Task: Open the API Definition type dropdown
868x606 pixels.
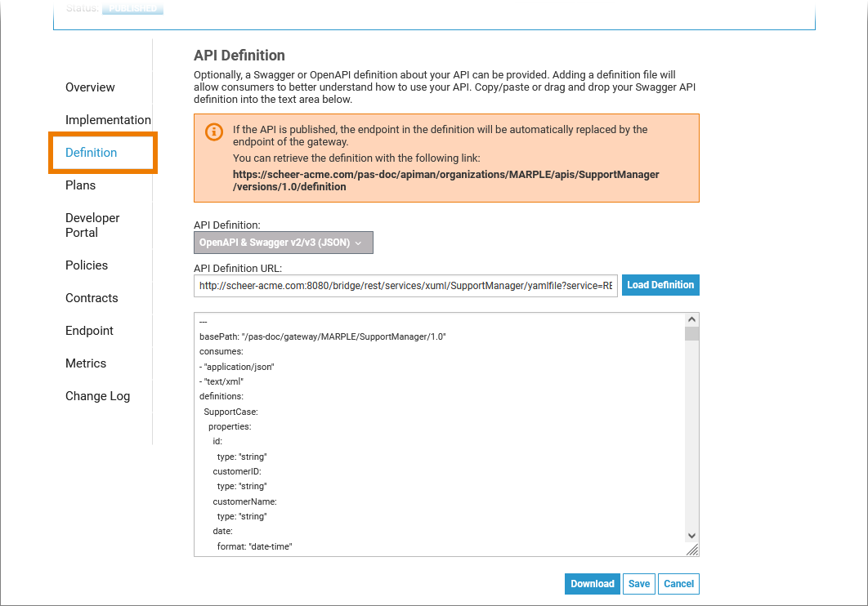Action: (283, 243)
